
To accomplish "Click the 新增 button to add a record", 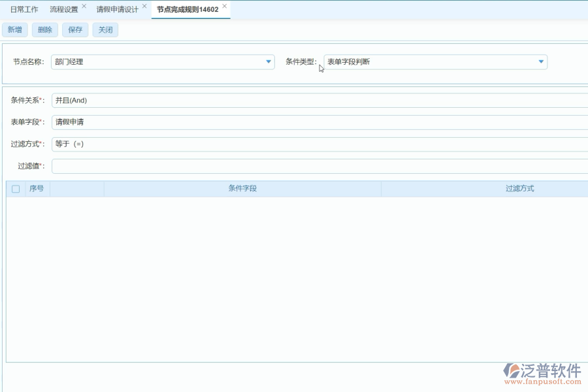I will pyautogui.click(x=14, y=29).
